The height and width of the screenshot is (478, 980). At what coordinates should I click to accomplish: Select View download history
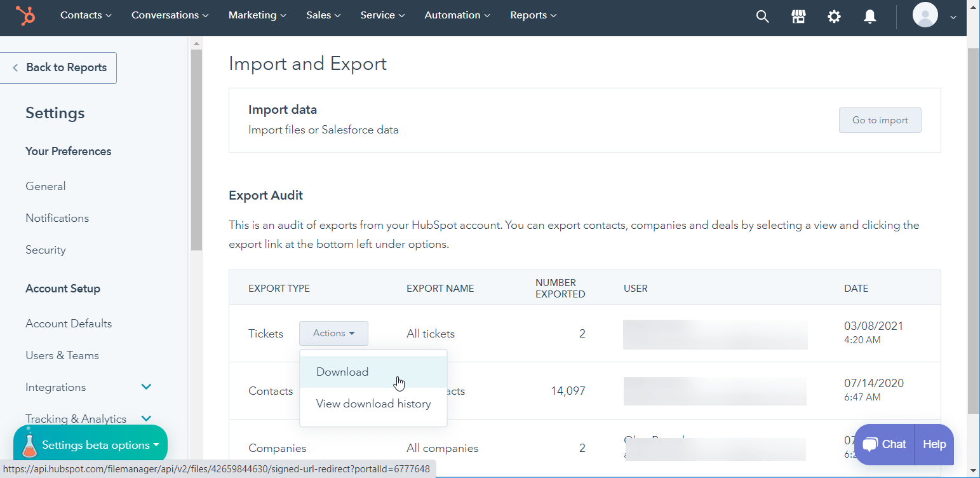tap(373, 403)
